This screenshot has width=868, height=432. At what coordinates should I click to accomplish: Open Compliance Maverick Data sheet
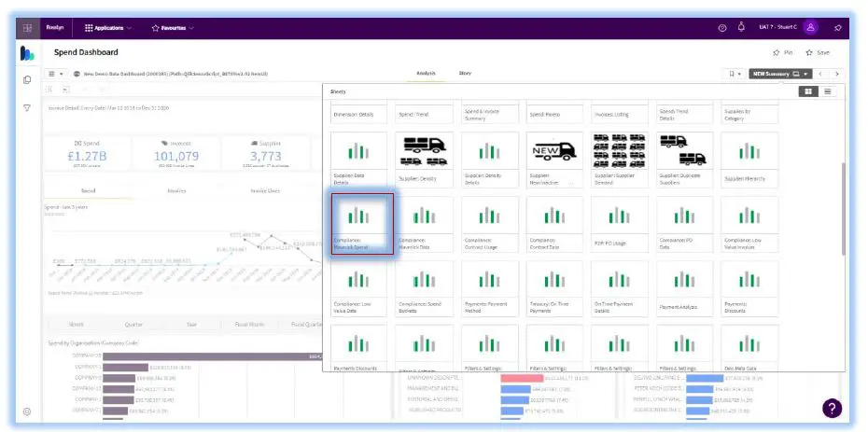pyautogui.click(x=424, y=224)
